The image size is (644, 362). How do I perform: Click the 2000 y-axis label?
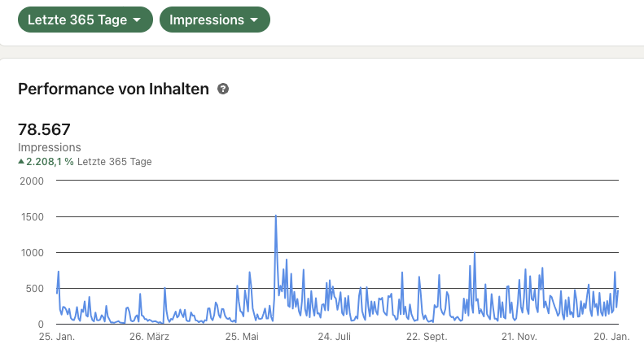[x=32, y=181]
